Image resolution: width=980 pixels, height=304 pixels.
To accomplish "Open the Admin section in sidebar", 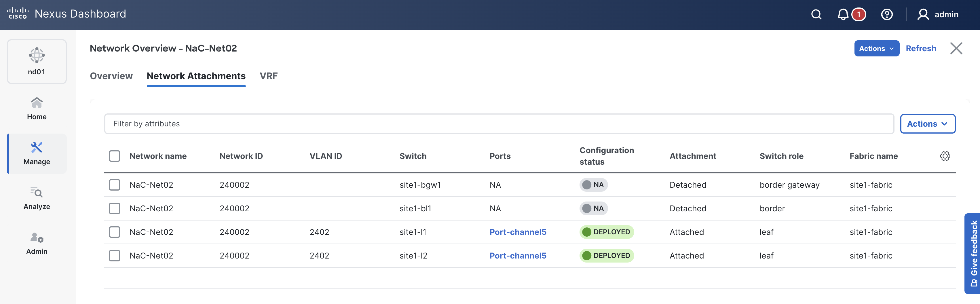I will pyautogui.click(x=37, y=243).
